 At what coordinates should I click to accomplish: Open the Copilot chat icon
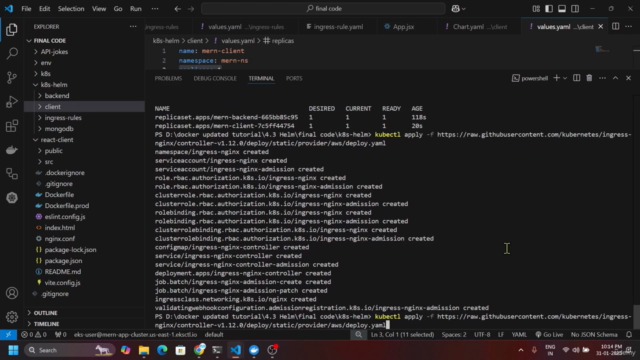click(x=456, y=9)
